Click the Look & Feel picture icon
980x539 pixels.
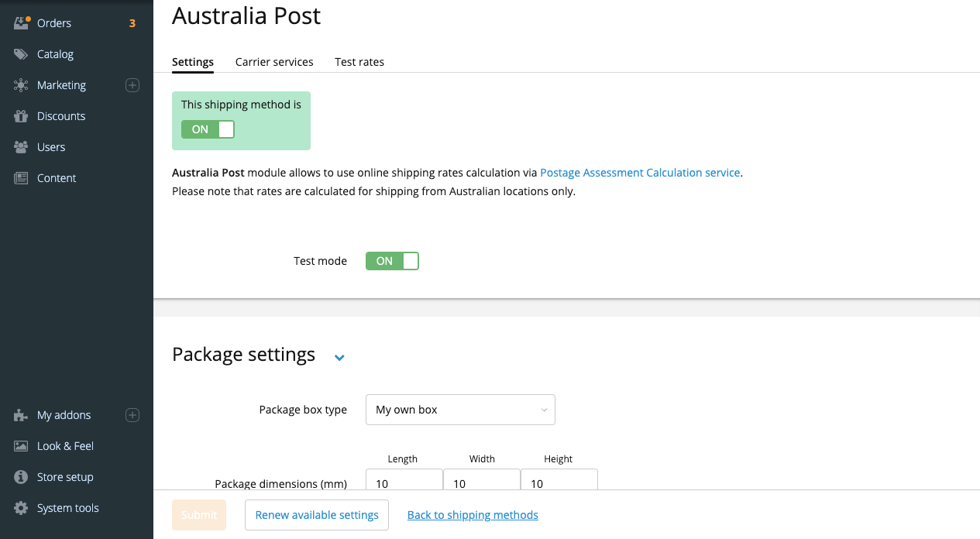tap(21, 446)
